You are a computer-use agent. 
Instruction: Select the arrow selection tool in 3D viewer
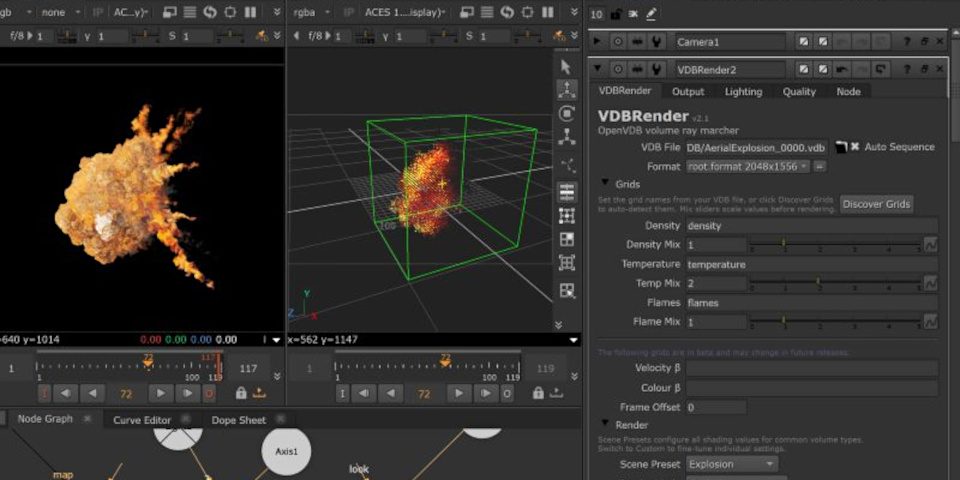tap(567, 67)
